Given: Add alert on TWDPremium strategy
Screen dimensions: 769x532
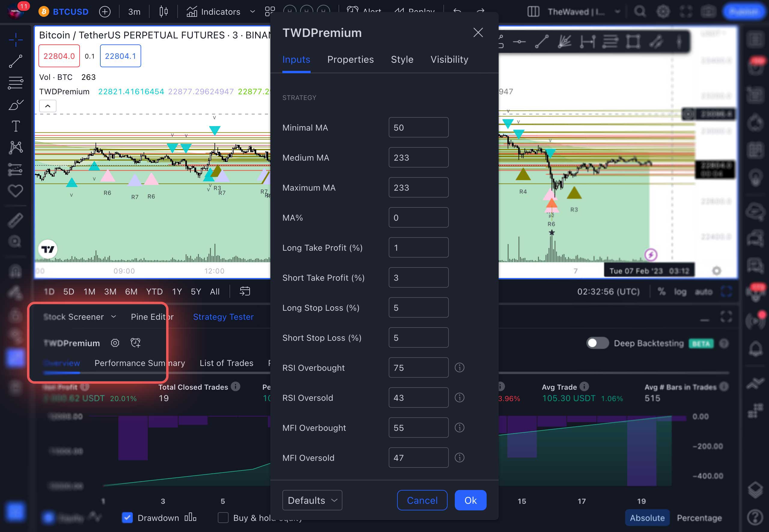Looking at the screenshot, I should point(135,343).
